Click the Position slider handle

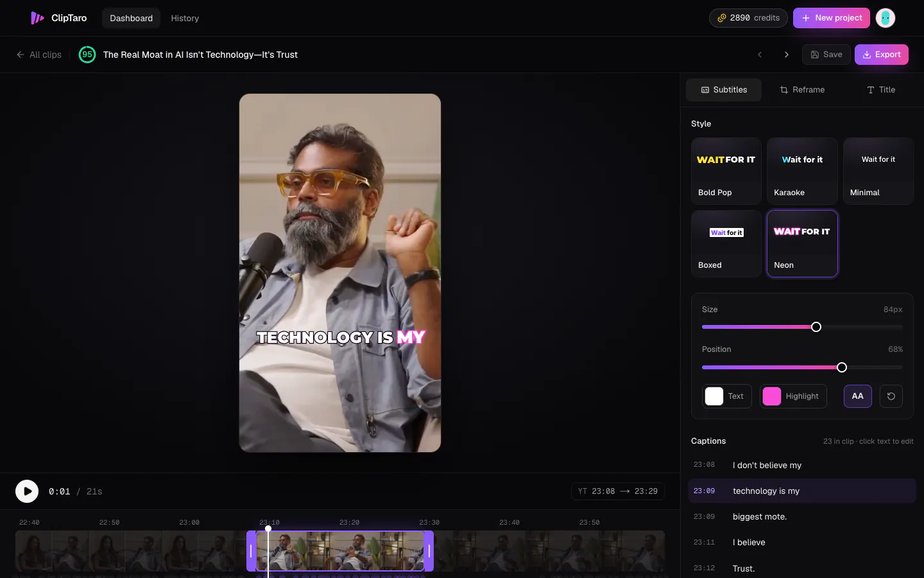pyautogui.click(x=842, y=367)
